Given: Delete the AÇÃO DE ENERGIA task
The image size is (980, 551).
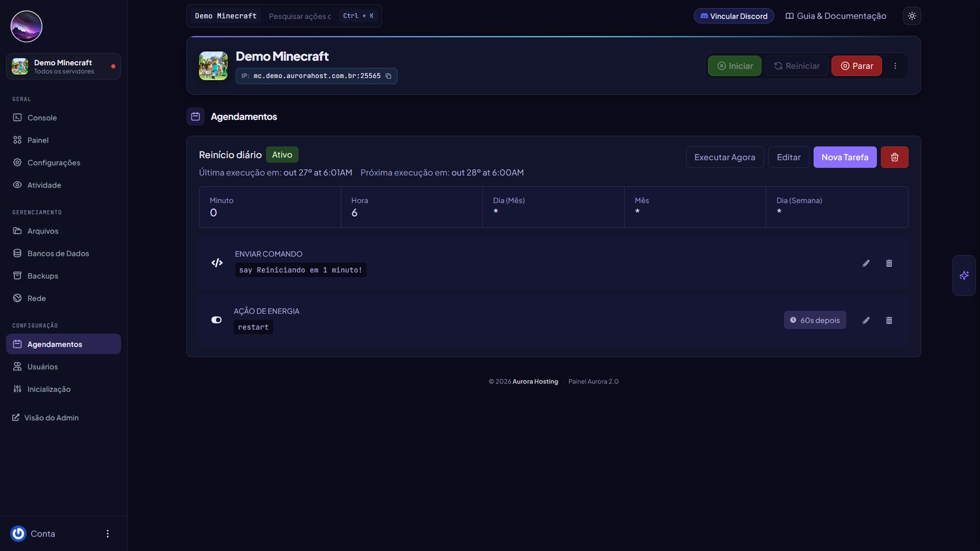Looking at the screenshot, I should [889, 320].
